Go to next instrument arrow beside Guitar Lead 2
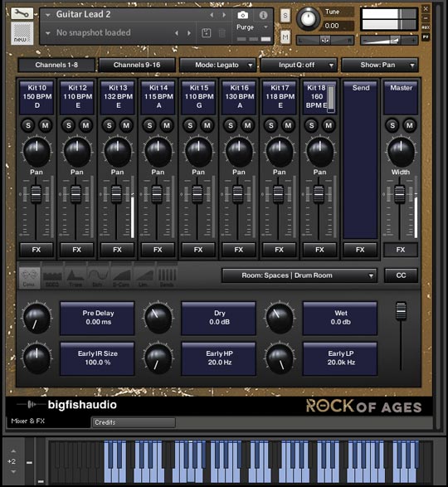The width and height of the screenshot is (448, 487). 224,15
